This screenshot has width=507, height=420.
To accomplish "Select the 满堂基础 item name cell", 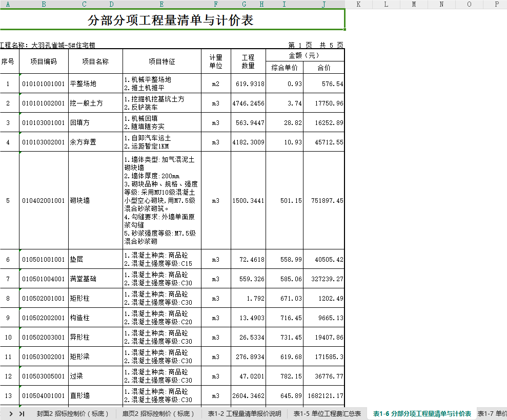I will click(x=95, y=279).
